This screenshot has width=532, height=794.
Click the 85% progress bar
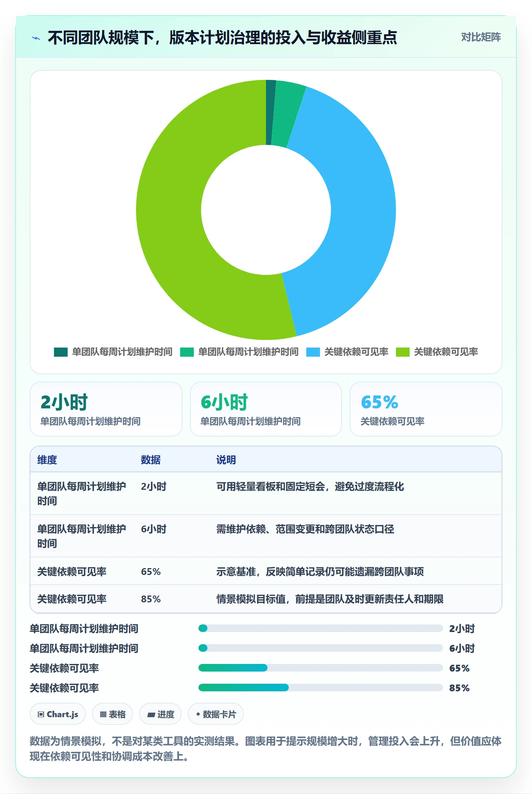[x=321, y=688]
